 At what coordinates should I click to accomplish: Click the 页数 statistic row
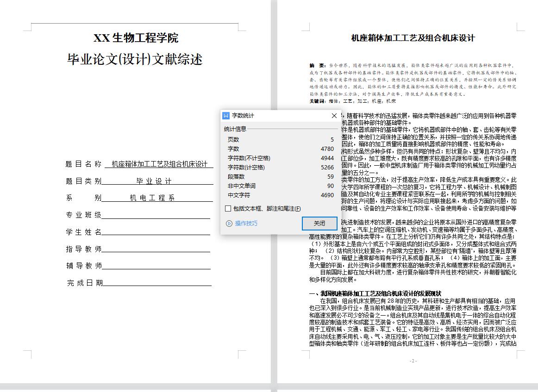coord(280,139)
